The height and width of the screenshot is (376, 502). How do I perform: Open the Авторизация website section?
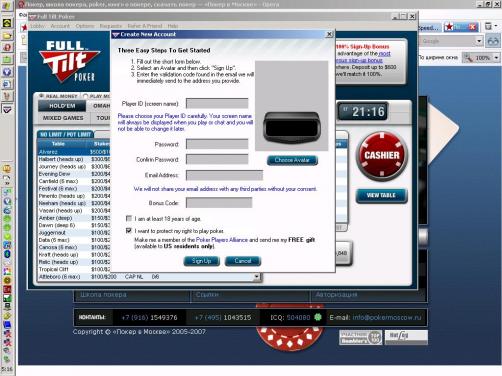coord(336,295)
